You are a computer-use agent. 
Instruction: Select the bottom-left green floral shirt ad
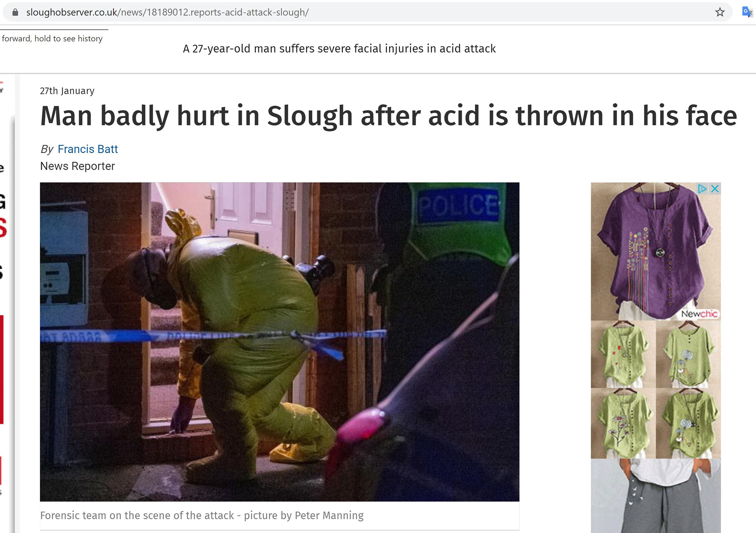coord(623,423)
